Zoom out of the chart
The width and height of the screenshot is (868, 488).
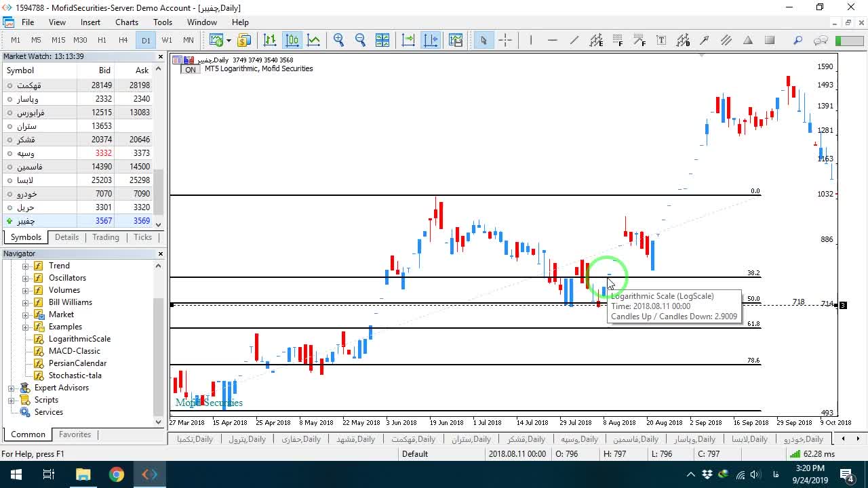[360, 40]
